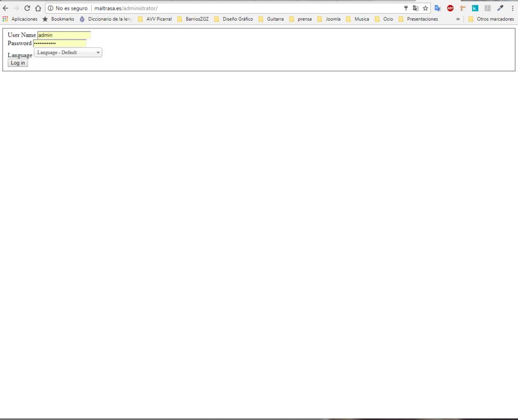
Task: Focus the User Name field
Action: (64, 35)
